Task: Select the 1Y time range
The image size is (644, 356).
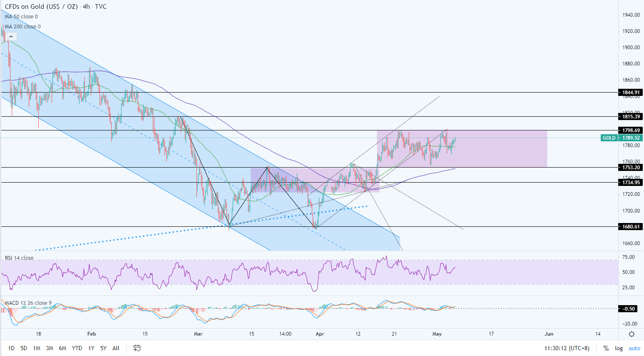Action: [91, 348]
